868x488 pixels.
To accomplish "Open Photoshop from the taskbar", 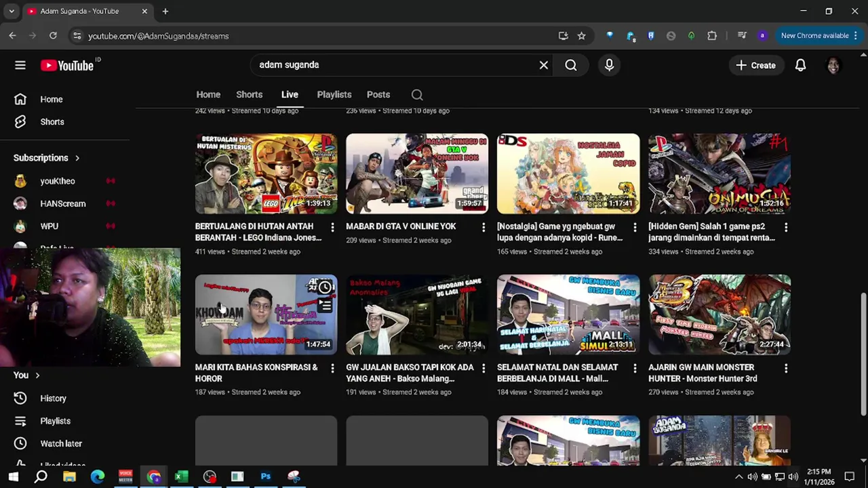I will [x=266, y=476].
